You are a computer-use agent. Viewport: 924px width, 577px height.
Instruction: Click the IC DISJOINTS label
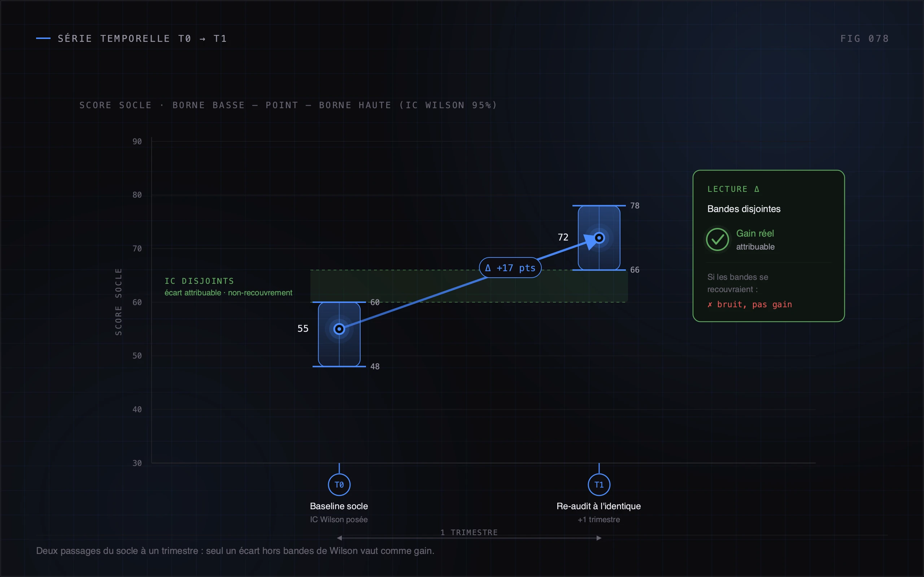(x=199, y=281)
